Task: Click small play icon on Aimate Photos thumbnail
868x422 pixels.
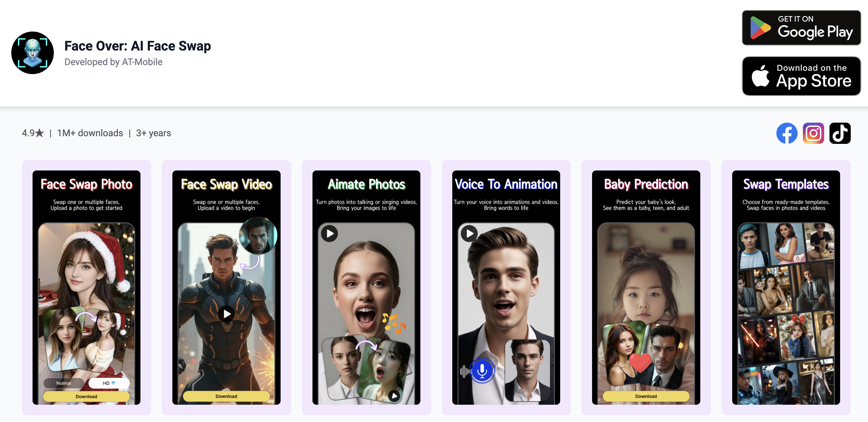Action: 394,396
